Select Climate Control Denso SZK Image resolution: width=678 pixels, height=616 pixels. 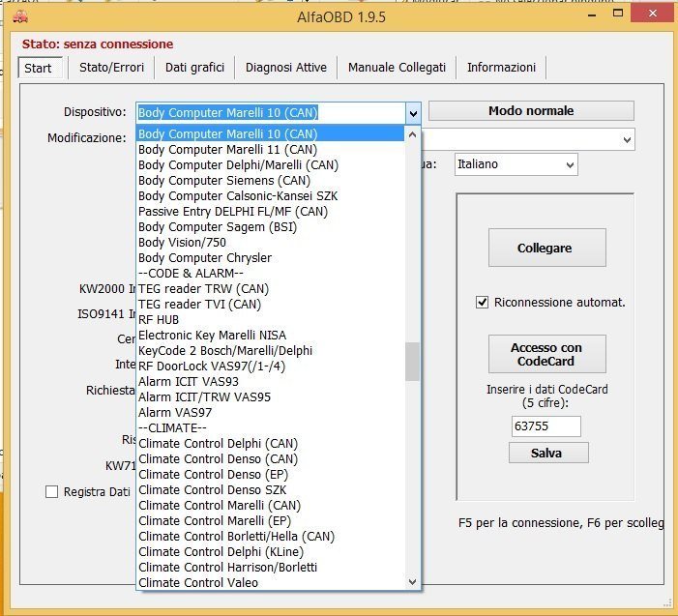tap(270, 490)
